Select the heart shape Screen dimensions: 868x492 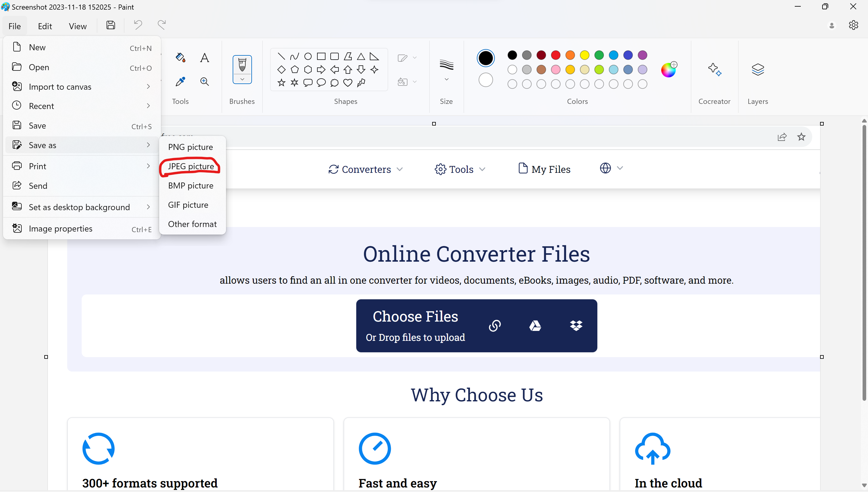(348, 83)
